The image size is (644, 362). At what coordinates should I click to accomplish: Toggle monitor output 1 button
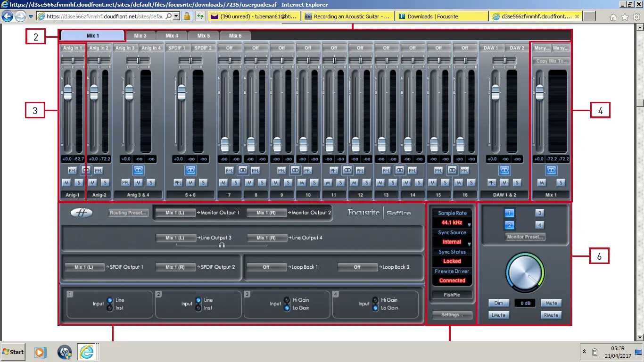pyautogui.click(x=510, y=213)
